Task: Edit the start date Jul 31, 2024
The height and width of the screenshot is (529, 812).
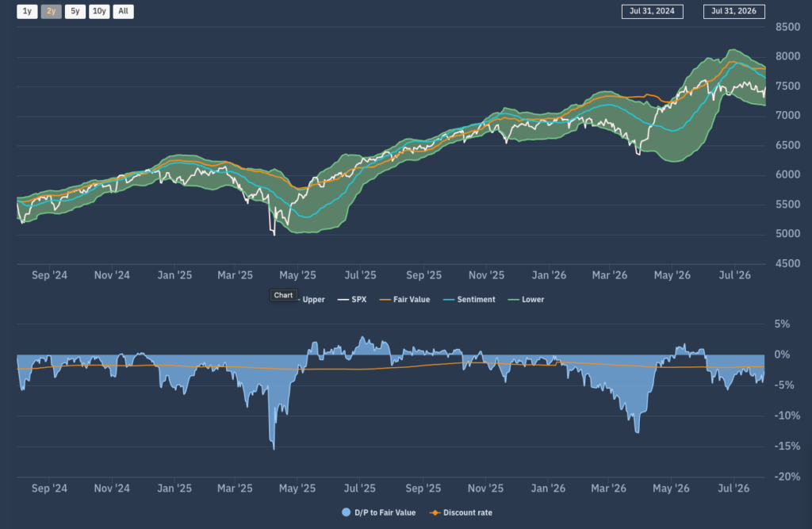Action: tap(652, 11)
